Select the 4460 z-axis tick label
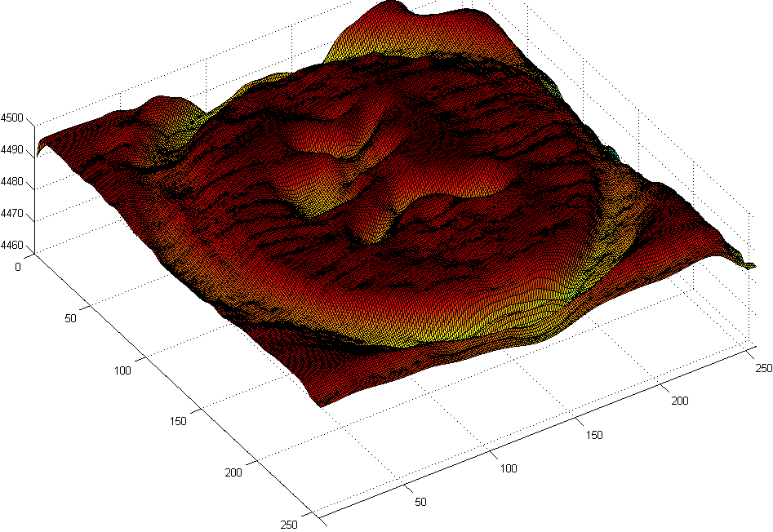 click(13, 246)
